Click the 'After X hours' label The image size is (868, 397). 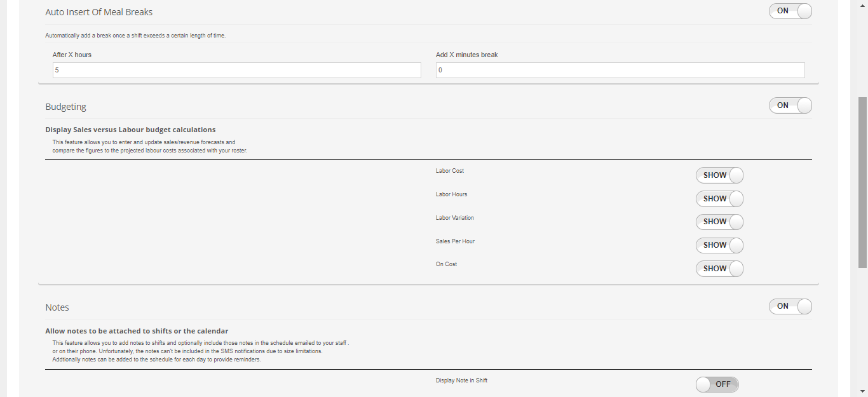[x=72, y=55]
